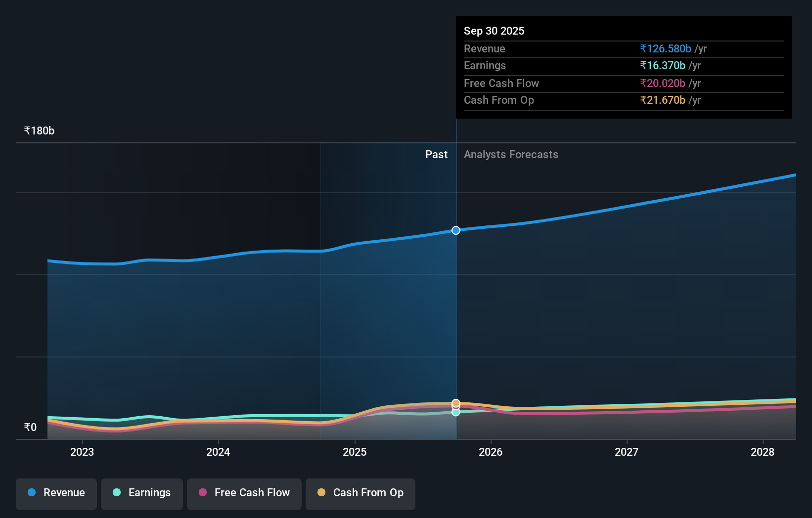Click the pink Free Cash Flow legend dot
This screenshot has width=812, height=518.
pyautogui.click(x=203, y=493)
